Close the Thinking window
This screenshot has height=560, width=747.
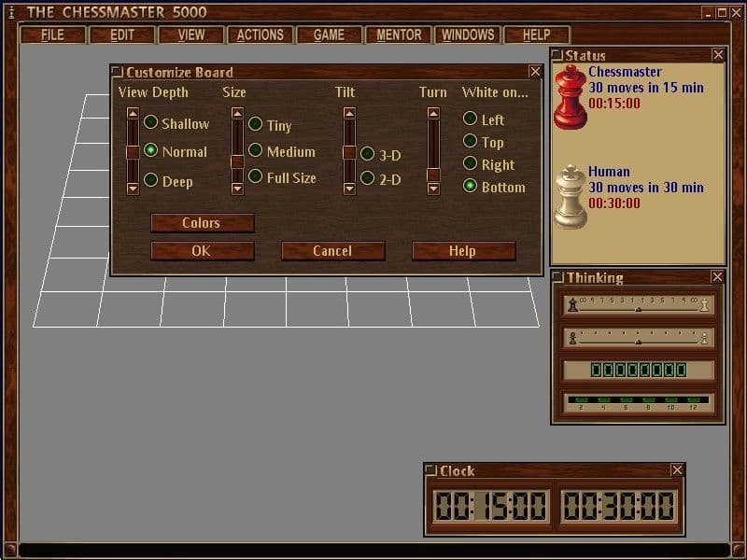[x=717, y=276]
